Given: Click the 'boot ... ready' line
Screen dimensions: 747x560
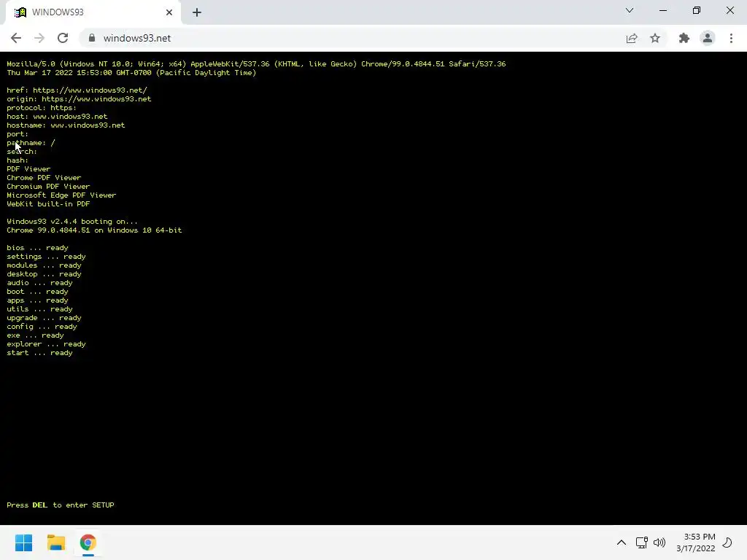Looking at the screenshot, I should tap(38, 292).
